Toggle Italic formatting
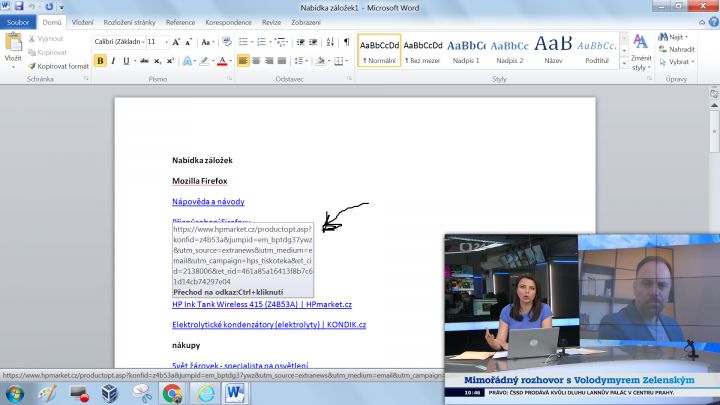 pos(113,61)
